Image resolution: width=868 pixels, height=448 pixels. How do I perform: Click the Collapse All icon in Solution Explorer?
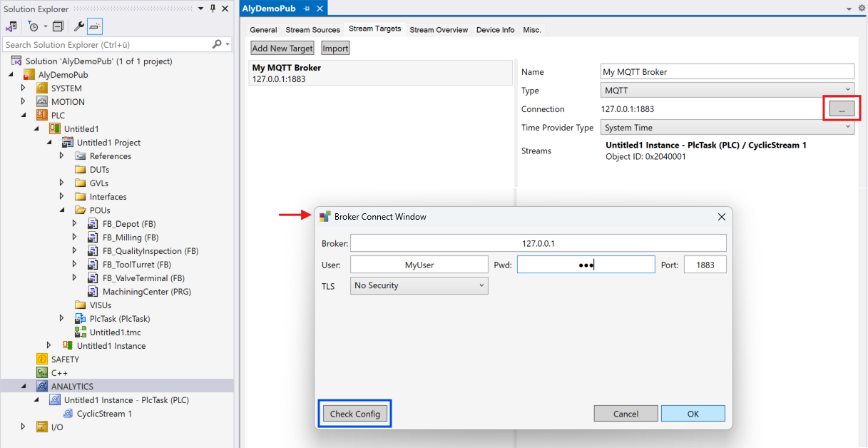click(x=58, y=26)
